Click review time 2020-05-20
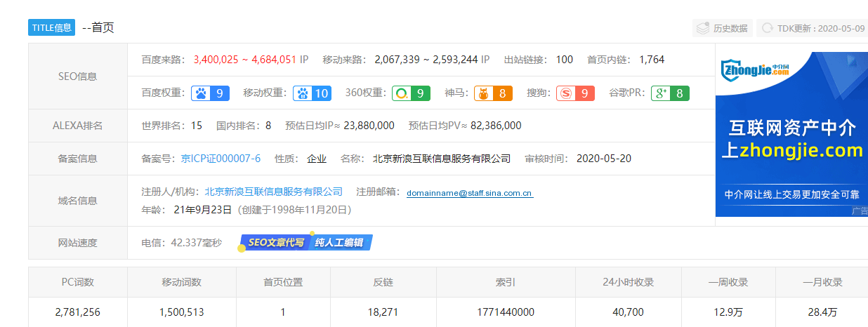 coord(604,159)
